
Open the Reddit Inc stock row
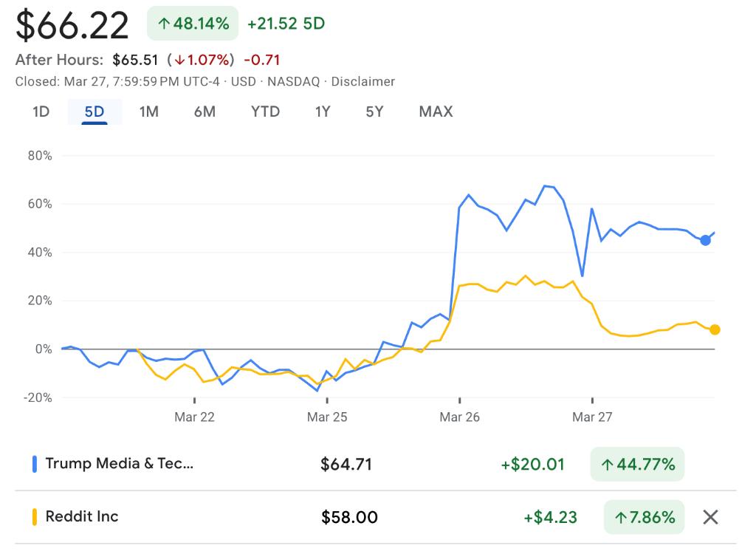tap(82, 516)
